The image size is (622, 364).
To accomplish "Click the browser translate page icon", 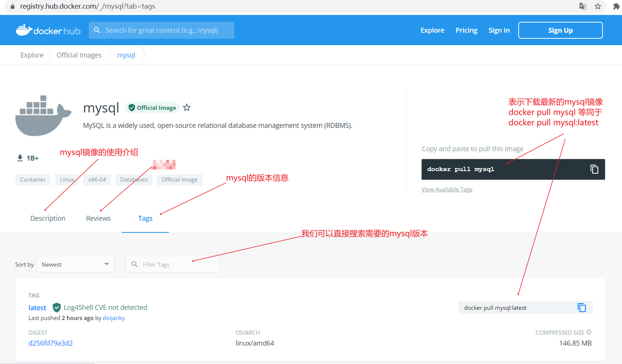I will (x=582, y=6).
